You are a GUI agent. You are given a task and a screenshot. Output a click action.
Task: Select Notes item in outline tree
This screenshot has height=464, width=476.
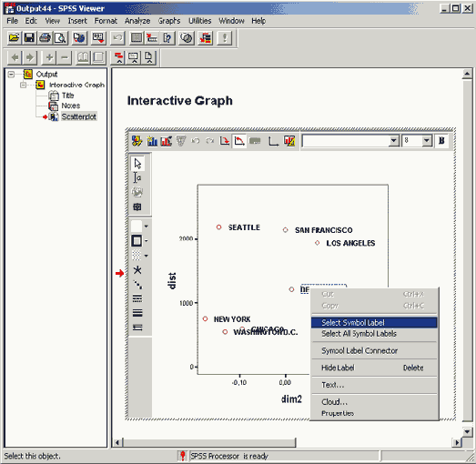(71, 106)
